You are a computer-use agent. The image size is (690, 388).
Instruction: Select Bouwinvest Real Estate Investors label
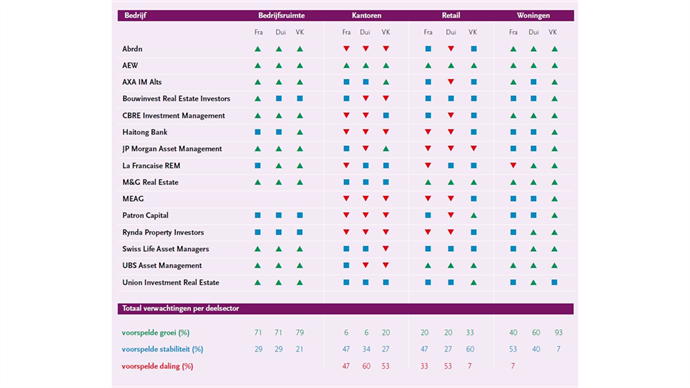[x=176, y=99]
